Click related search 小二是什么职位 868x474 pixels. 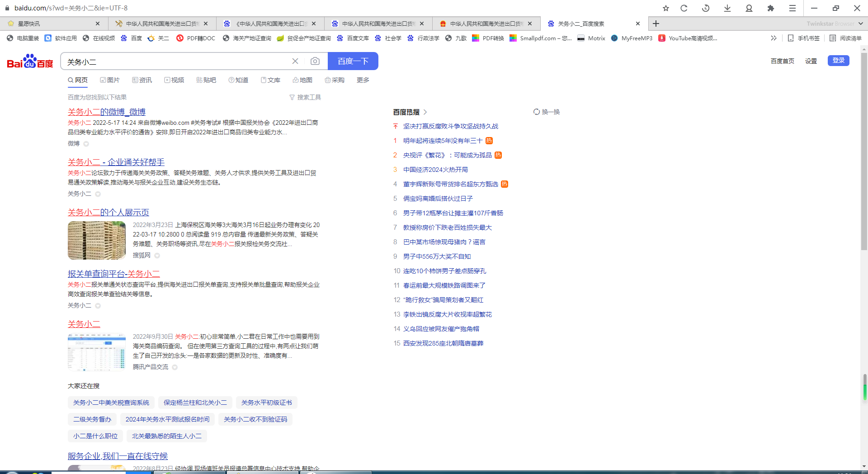(95, 436)
